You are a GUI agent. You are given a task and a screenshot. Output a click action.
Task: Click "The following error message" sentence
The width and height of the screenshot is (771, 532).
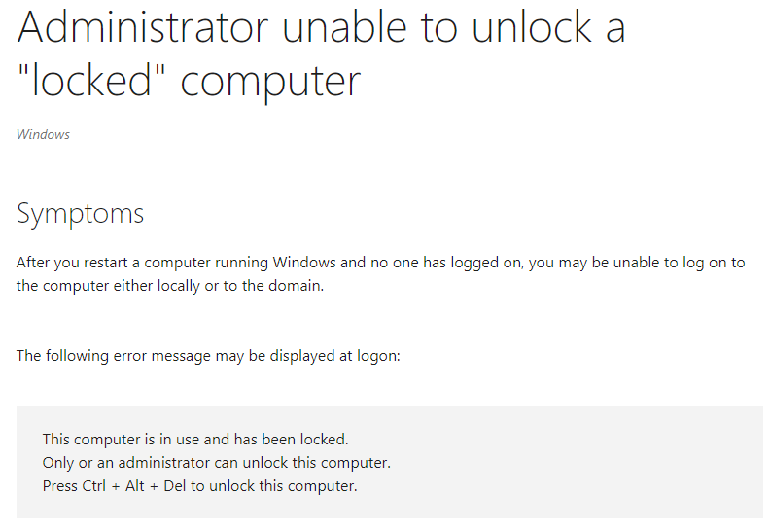208,356
